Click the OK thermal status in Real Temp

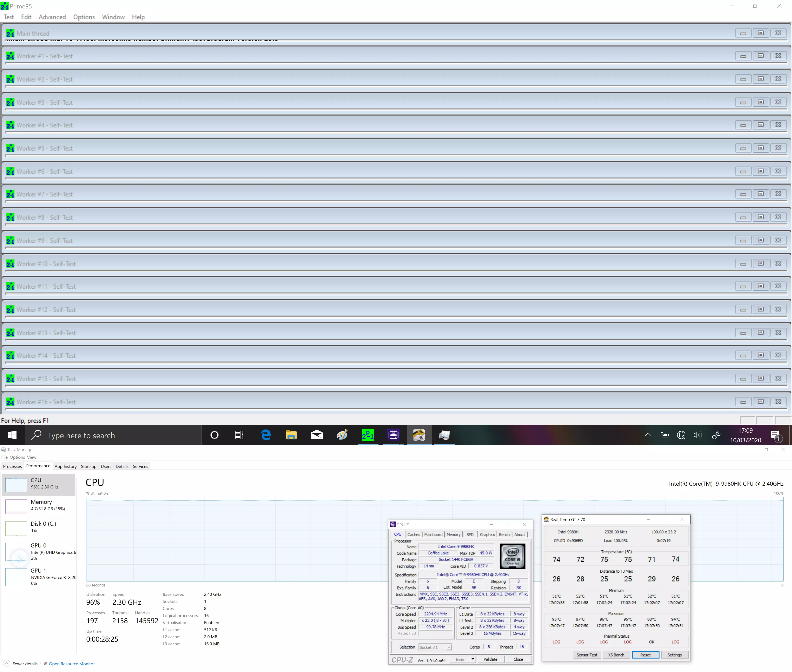pos(652,642)
